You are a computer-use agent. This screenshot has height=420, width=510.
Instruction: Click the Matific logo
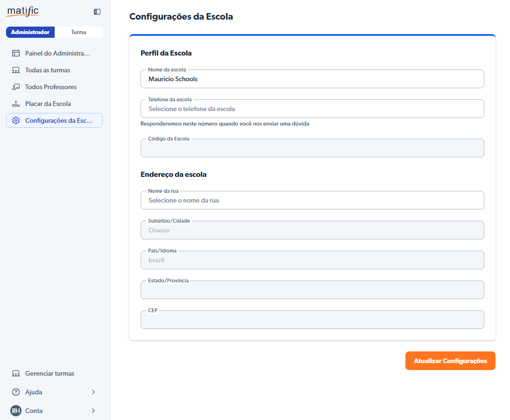[23, 11]
